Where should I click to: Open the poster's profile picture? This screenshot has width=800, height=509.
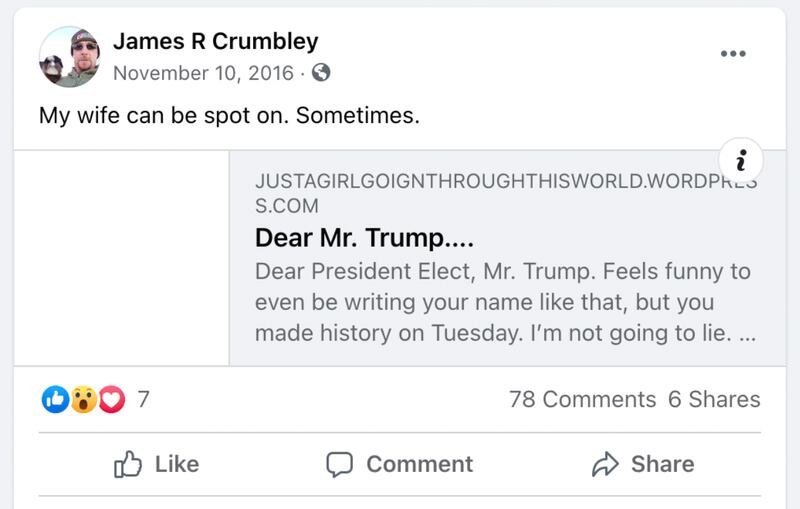click(x=69, y=56)
